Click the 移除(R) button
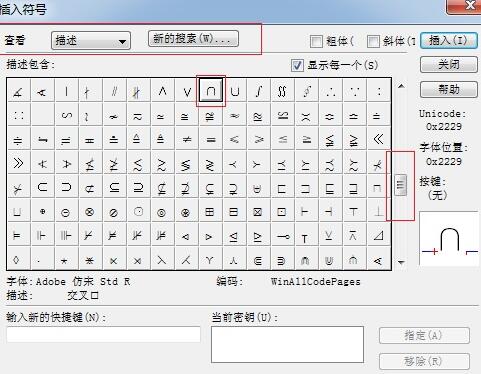 click(424, 361)
